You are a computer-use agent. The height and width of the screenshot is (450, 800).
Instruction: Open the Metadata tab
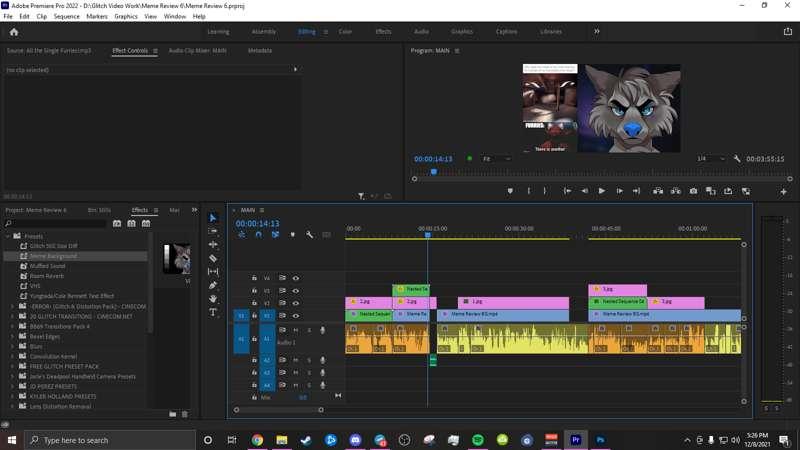click(x=260, y=51)
